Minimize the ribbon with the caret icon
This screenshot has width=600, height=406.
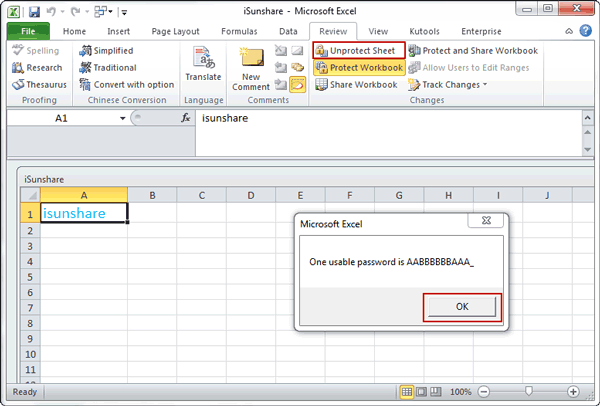coord(569,31)
